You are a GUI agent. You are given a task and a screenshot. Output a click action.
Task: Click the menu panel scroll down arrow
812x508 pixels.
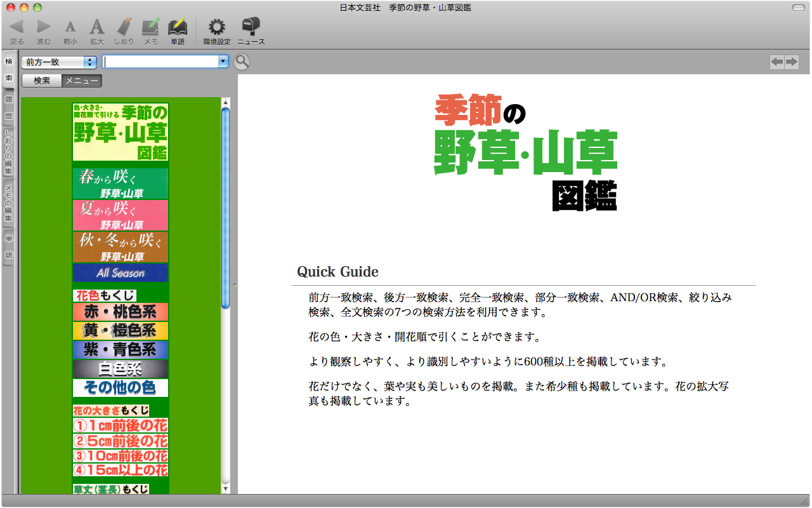point(225,488)
